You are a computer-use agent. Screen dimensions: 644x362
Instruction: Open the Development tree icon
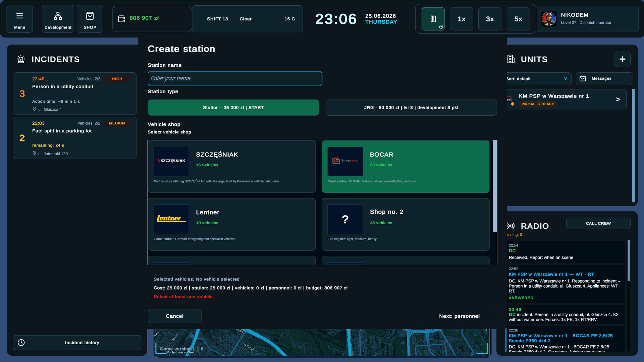(x=58, y=19)
